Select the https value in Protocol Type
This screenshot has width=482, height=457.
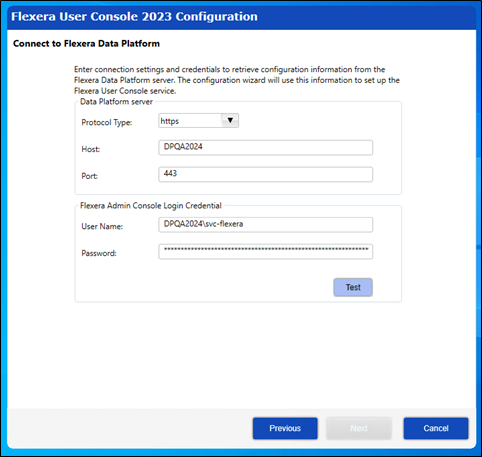pos(170,121)
